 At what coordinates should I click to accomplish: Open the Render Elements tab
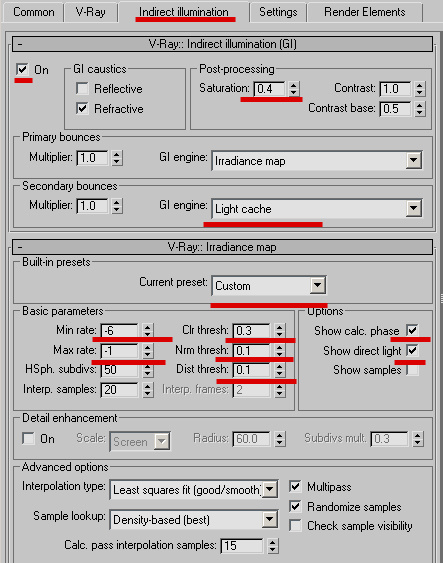pyautogui.click(x=365, y=12)
